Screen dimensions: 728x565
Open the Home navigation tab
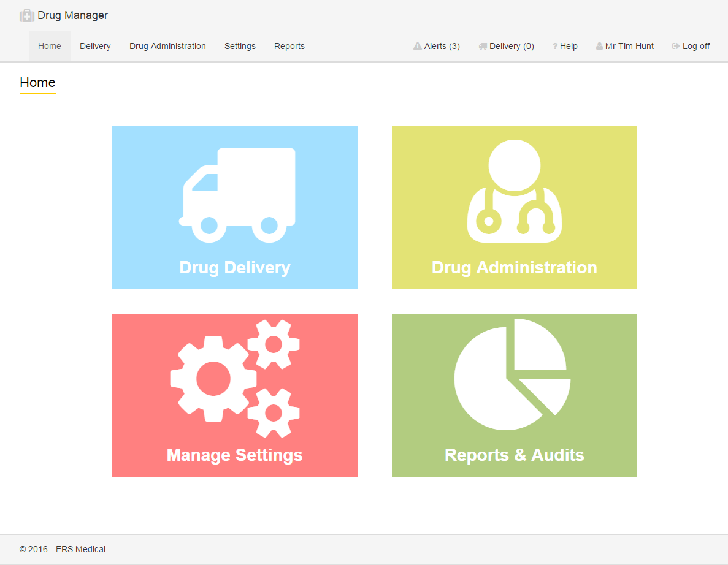[50, 46]
